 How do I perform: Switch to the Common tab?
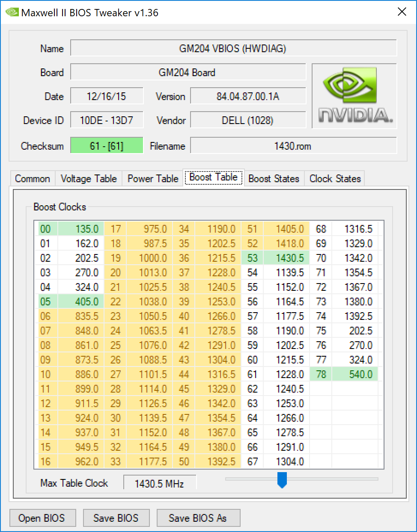33,179
